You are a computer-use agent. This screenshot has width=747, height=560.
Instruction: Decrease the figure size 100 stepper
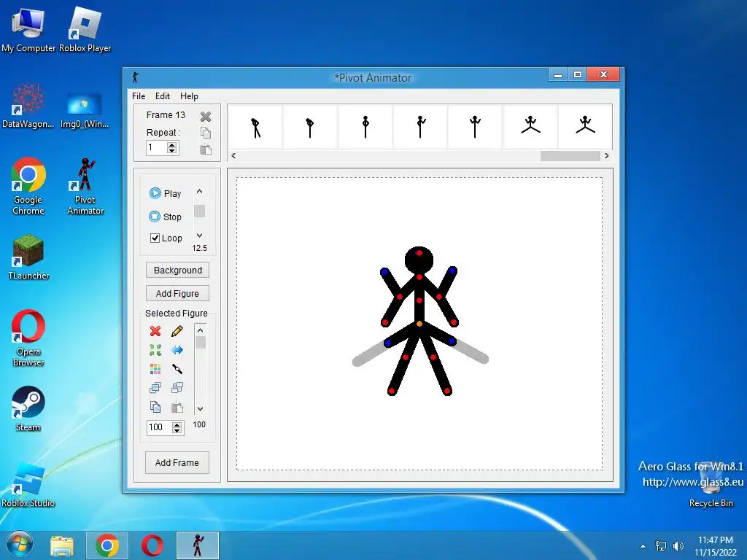[177, 430]
